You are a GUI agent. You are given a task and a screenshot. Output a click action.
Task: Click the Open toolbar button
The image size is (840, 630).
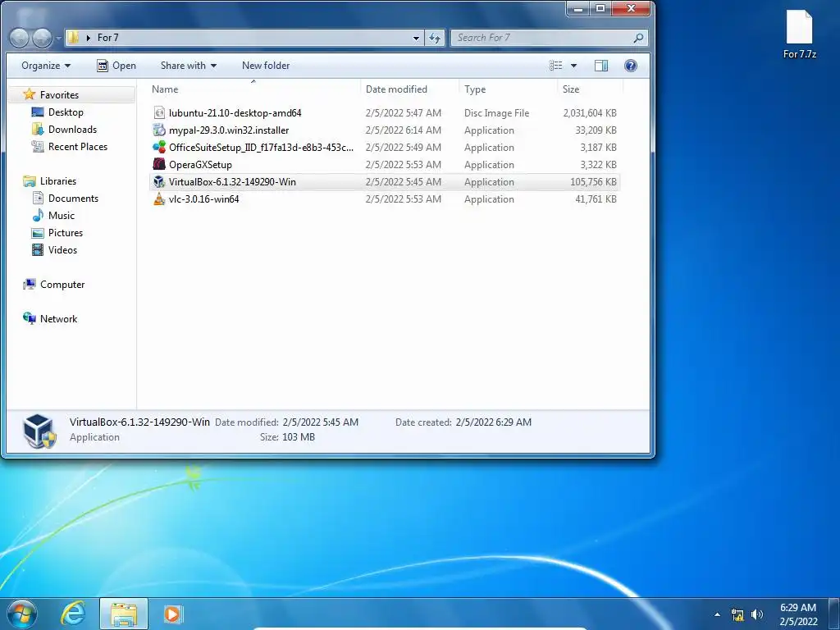point(116,66)
